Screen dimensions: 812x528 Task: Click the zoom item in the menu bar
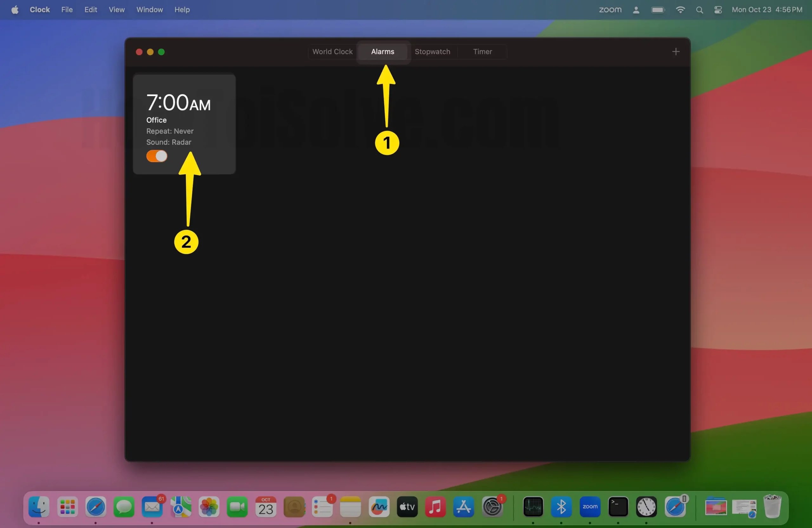coord(610,10)
